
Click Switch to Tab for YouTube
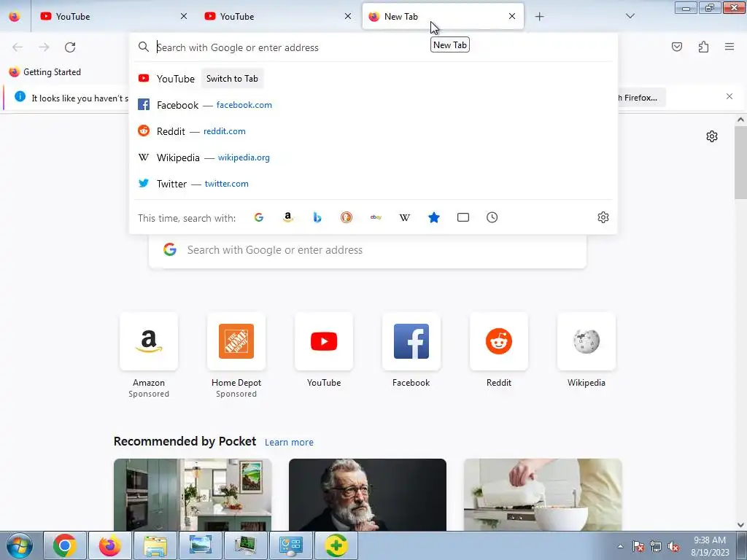pos(232,79)
